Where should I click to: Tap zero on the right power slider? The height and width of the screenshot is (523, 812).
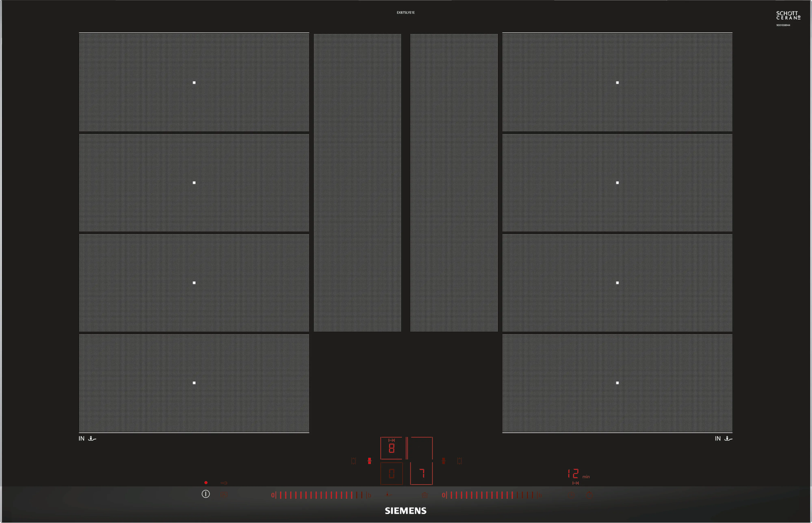click(443, 495)
